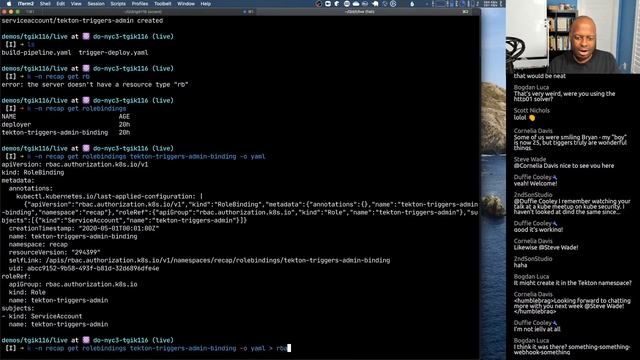Click Scott Nichols' 'lolol' chat message
Image resolution: width=640 pixels, height=360 pixels.
(x=524, y=118)
